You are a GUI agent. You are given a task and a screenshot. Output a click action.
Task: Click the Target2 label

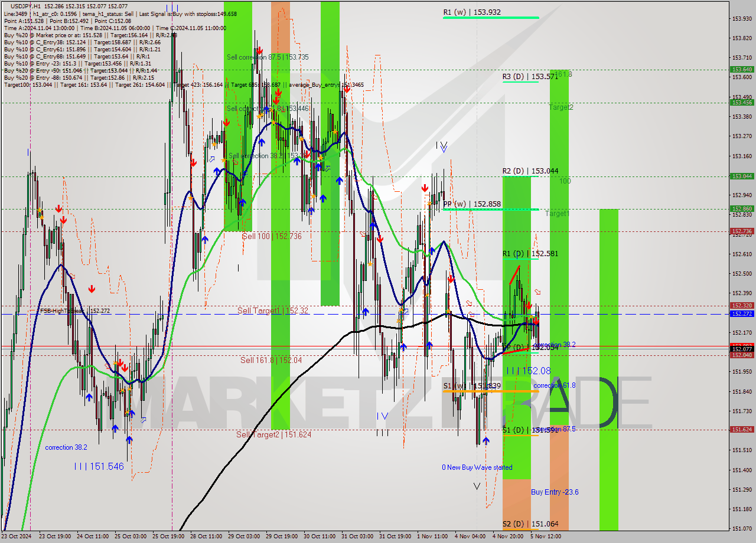[561, 107]
